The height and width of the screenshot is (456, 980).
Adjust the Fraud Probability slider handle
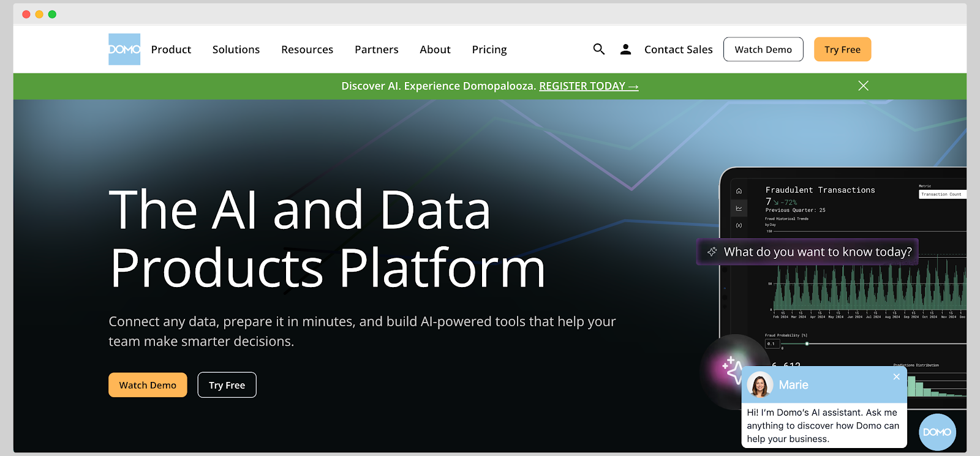(x=807, y=344)
